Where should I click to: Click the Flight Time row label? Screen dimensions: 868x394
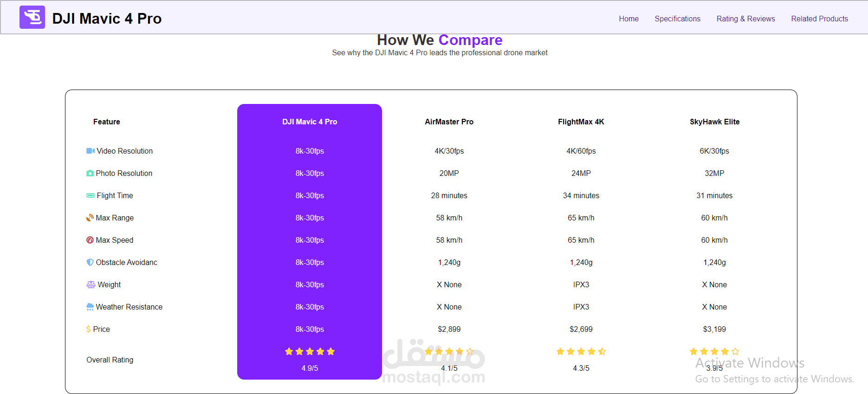coord(115,195)
